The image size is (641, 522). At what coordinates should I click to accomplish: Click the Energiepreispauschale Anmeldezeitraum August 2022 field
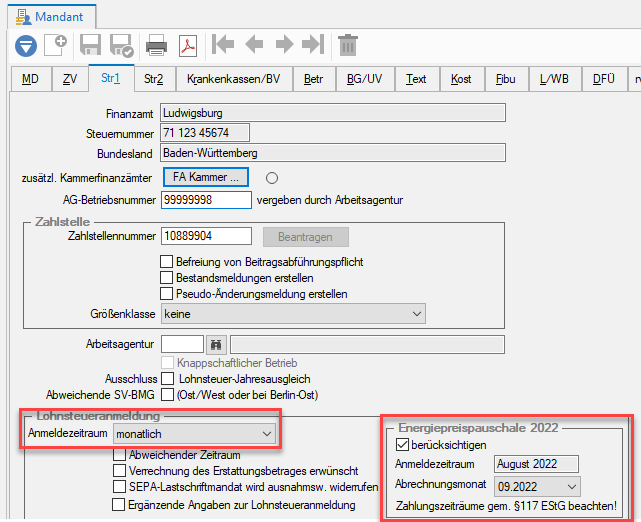tap(536, 464)
